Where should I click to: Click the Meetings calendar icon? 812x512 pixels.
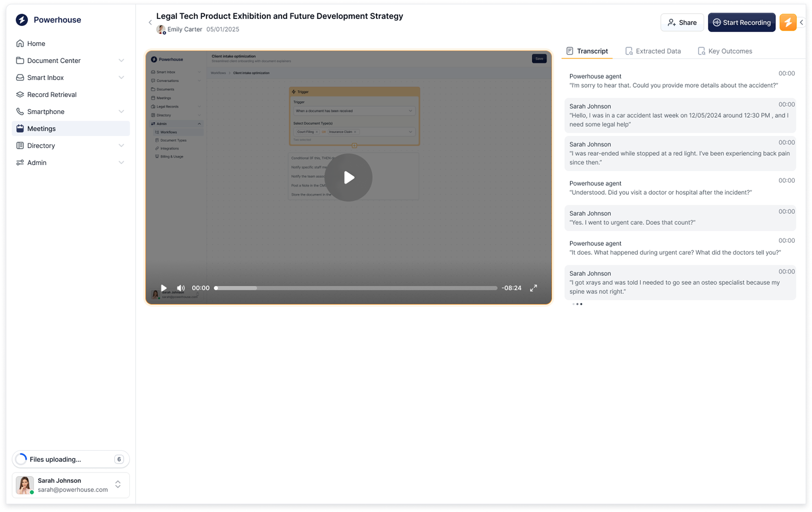20,128
